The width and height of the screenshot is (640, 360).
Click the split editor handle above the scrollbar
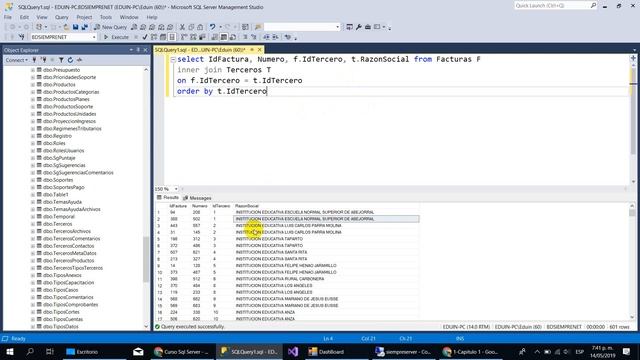coord(633,58)
